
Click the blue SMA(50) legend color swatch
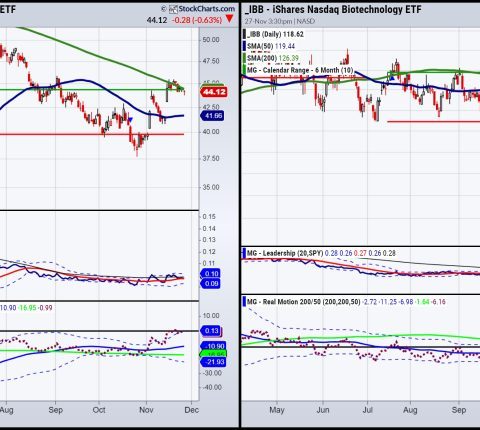245,46
